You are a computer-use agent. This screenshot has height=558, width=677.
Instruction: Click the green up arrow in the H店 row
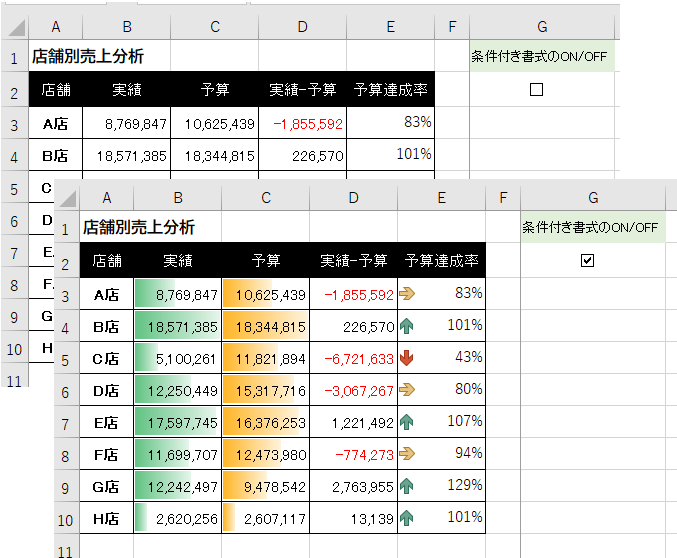(x=408, y=518)
